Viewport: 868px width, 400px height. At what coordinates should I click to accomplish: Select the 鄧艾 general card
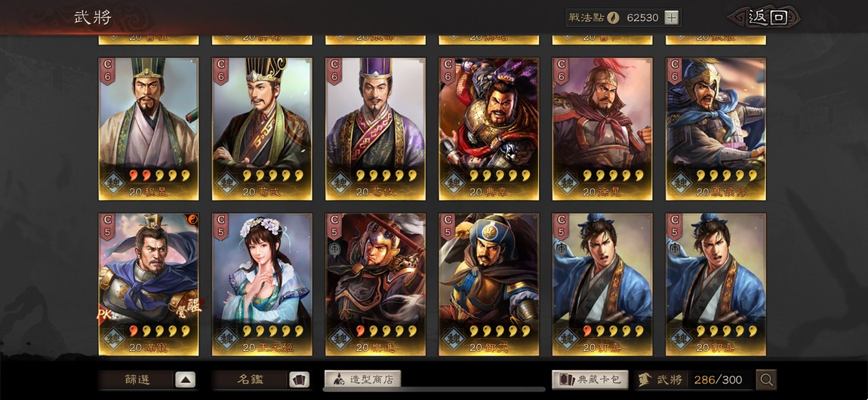pyautogui.click(x=489, y=285)
